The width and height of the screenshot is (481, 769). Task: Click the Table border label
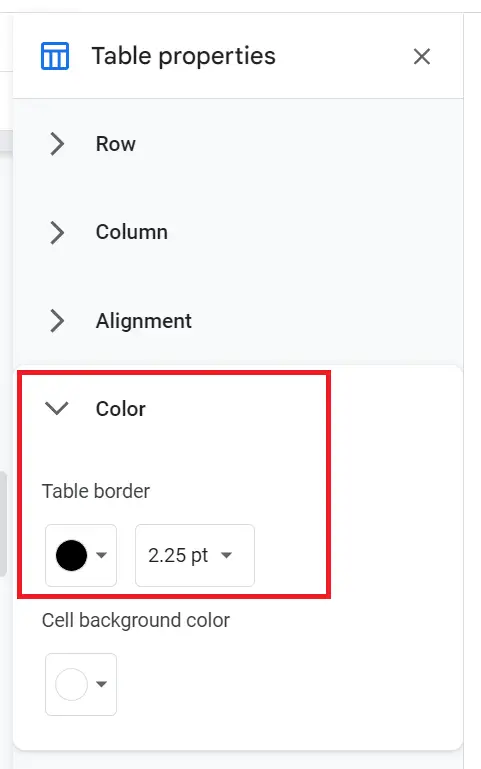tap(96, 491)
